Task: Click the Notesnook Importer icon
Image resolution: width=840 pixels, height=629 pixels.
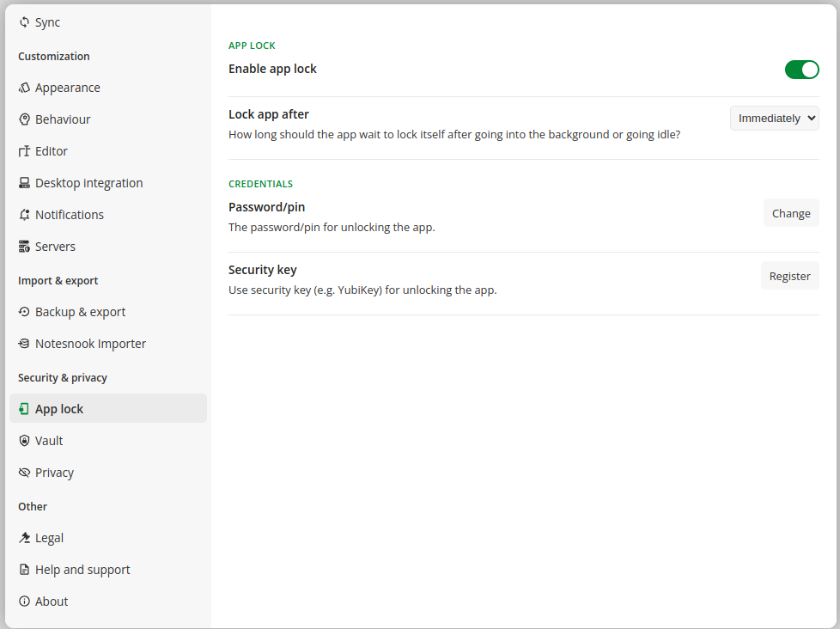Action: click(x=24, y=344)
